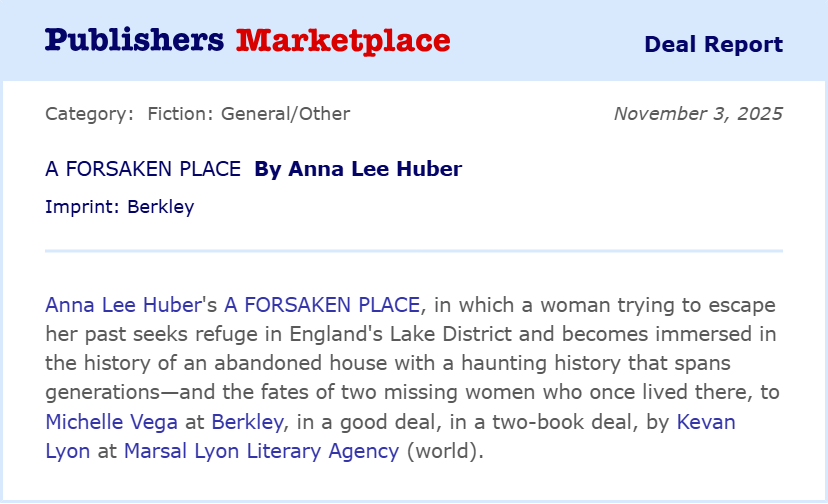Click the Imprint: Berkley line

point(119,207)
